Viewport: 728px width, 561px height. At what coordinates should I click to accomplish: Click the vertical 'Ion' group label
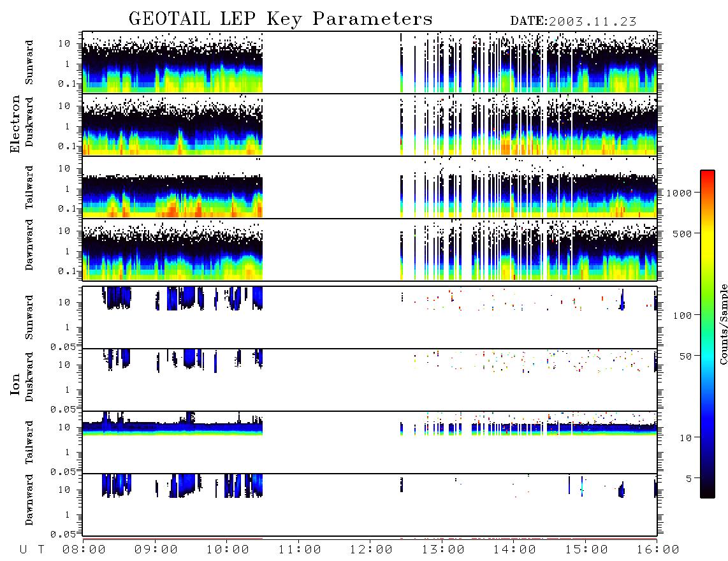pos(15,384)
